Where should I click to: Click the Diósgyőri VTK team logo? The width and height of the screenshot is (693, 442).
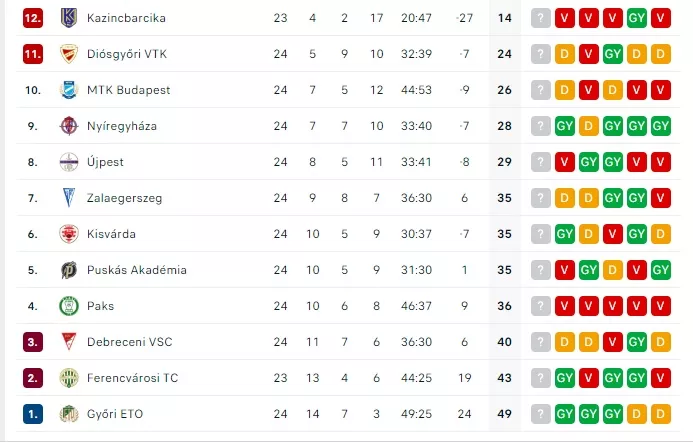(x=68, y=54)
